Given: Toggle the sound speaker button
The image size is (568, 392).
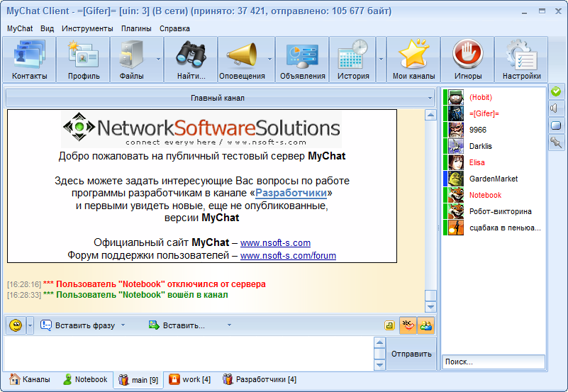Looking at the screenshot, I should [x=556, y=108].
